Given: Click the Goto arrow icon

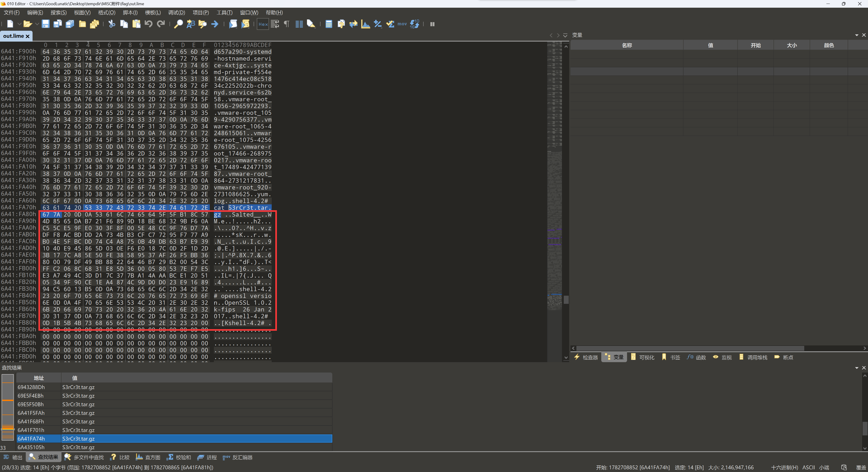Looking at the screenshot, I should point(215,24).
